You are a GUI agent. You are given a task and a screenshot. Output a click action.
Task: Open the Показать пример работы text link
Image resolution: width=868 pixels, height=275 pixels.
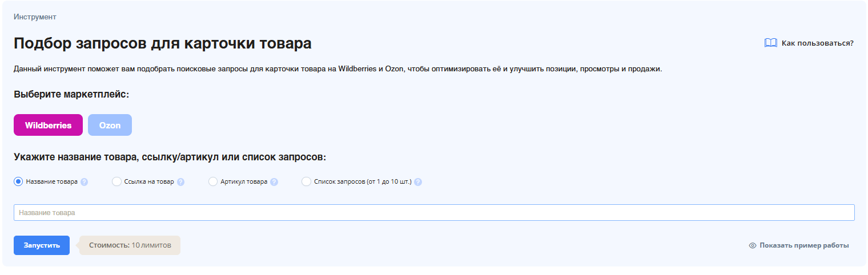coord(803,245)
